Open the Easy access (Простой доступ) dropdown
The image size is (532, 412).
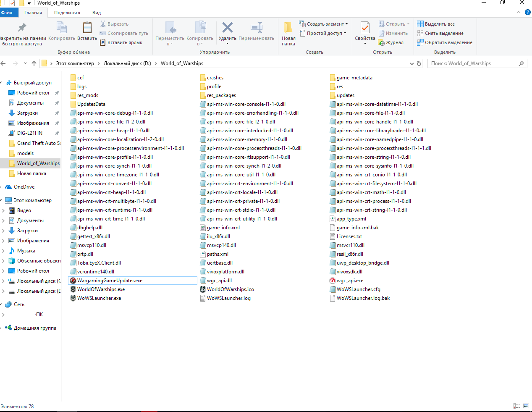(322, 33)
